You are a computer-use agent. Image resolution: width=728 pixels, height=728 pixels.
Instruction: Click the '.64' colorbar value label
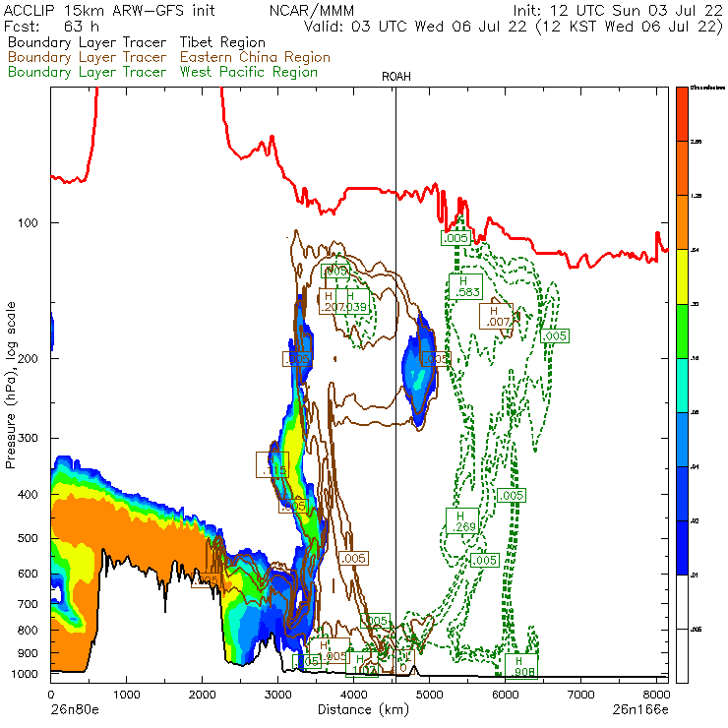click(x=695, y=250)
